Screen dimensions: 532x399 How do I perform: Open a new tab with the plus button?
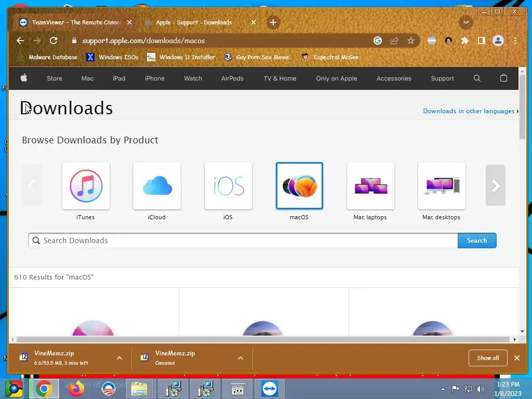point(273,22)
